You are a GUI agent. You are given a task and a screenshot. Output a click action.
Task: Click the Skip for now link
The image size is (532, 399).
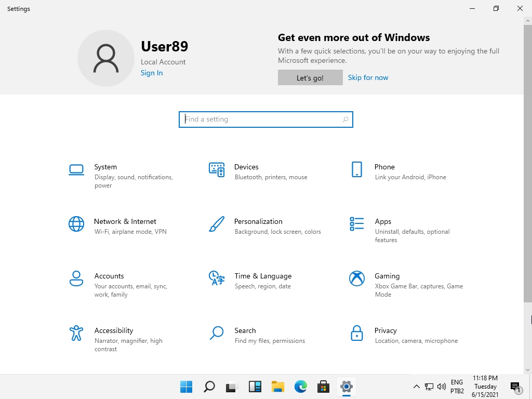tap(368, 78)
